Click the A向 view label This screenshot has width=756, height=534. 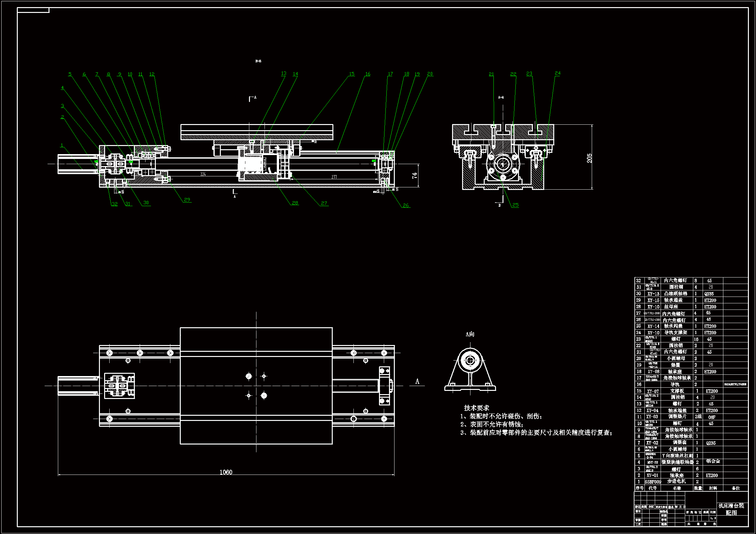(x=470, y=334)
